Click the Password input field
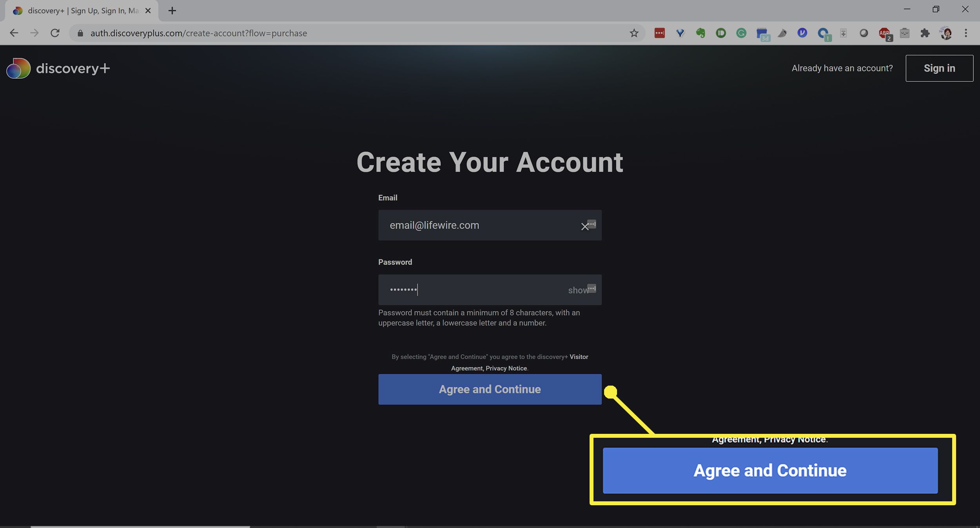The image size is (980, 528). [x=490, y=289]
